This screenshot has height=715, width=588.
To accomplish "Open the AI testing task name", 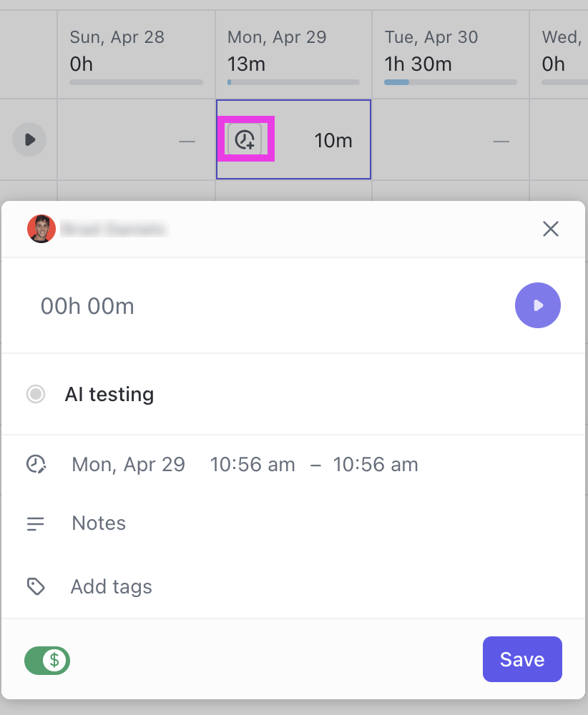I will 109,394.
